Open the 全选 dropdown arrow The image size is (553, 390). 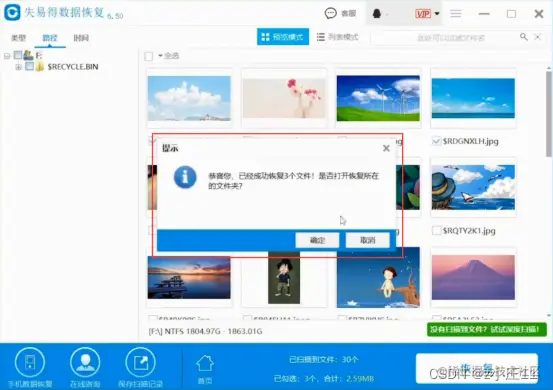[160, 55]
